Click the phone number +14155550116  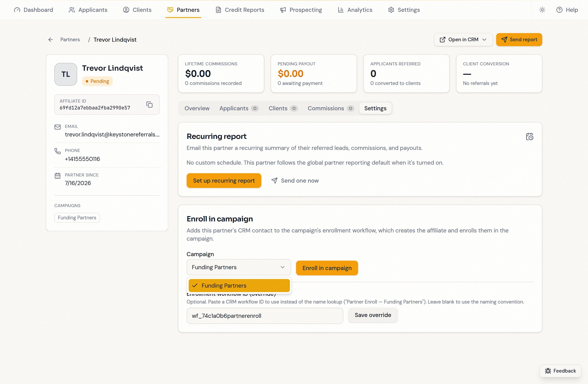point(82,159)
